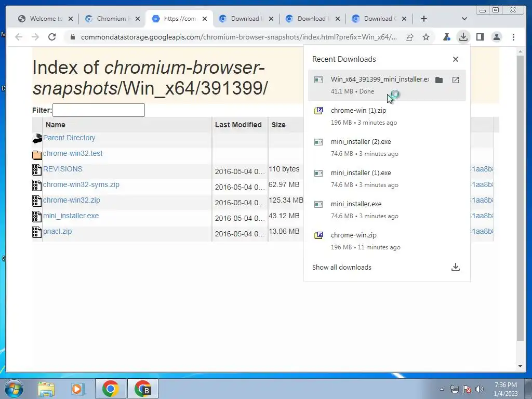
Task: Toggle the side panel icon
Action: tap(480, 37)
